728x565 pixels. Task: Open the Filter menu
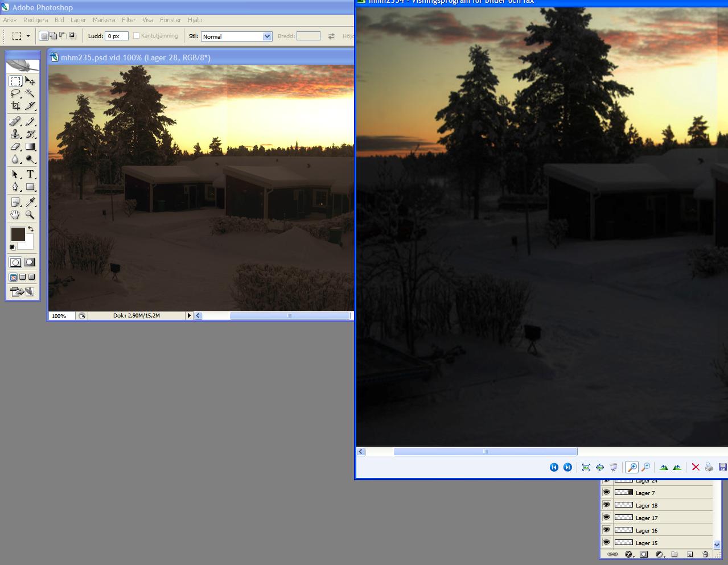pos(129,20)
